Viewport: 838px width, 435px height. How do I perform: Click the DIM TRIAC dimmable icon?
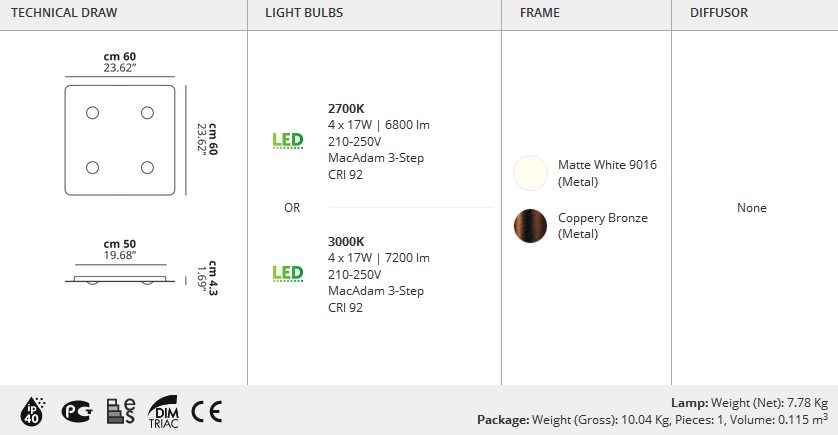pos(164,412)
